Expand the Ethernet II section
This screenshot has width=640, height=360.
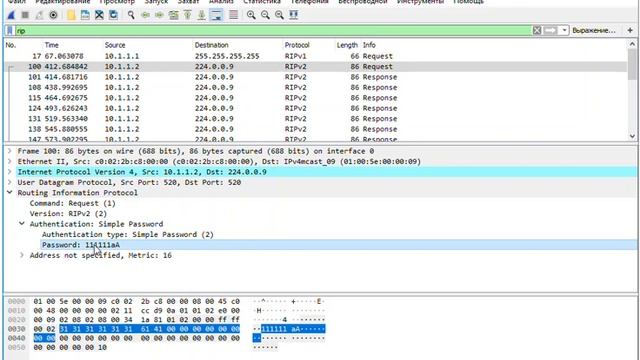point(9,162)
